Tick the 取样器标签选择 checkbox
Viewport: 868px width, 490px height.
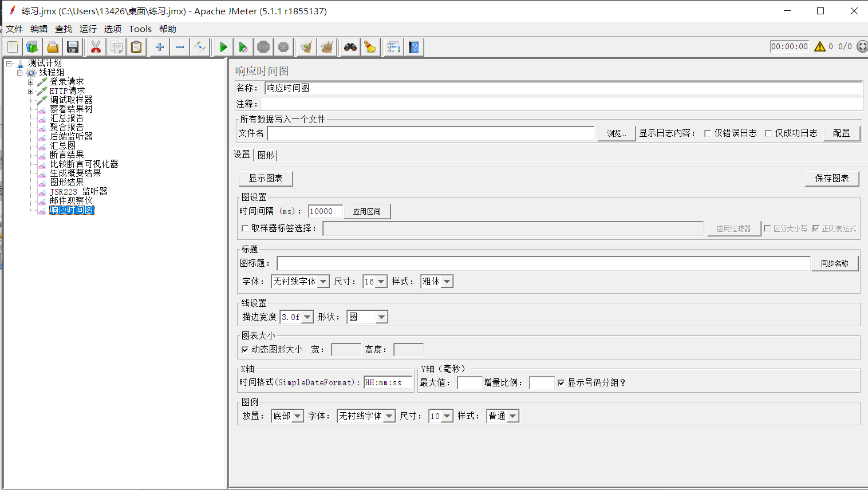point(245,228)
